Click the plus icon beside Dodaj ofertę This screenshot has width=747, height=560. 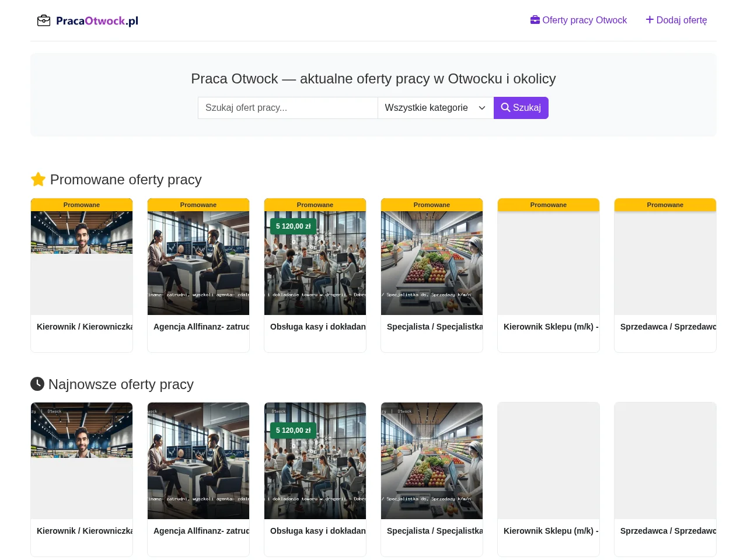[650, 20]
